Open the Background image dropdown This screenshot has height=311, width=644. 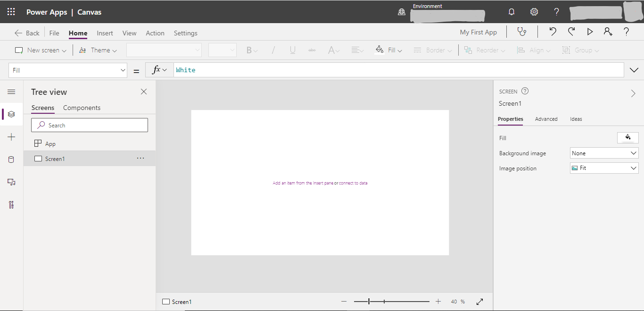tap(604, 153)
